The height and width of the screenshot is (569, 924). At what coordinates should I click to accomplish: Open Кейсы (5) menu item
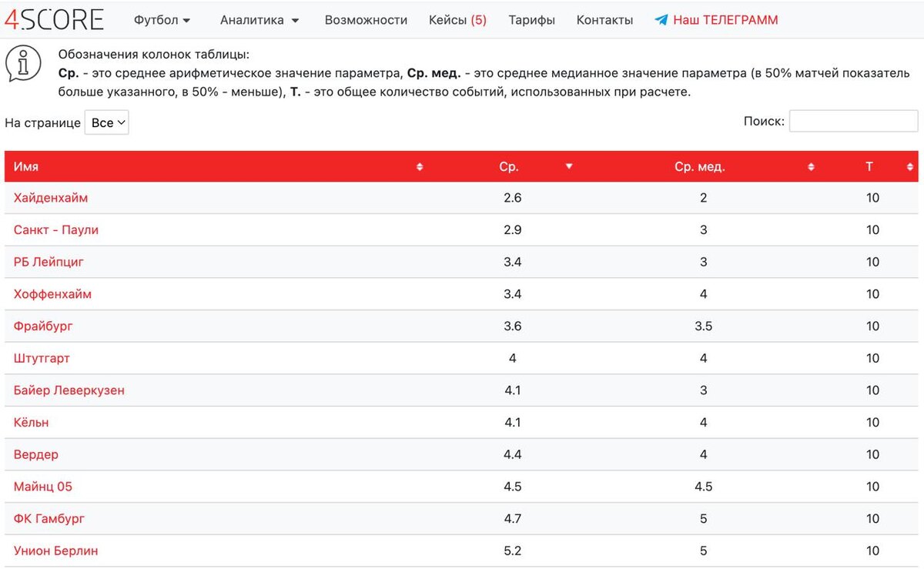[457, 20]
